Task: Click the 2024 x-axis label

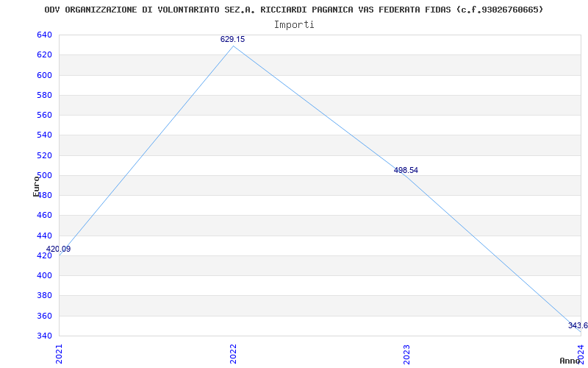Action: click(x=581, y=354)
